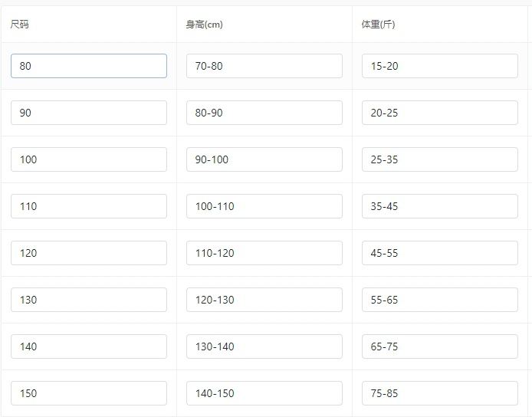
Task: Click the height input 100-110
Action: [264, 206]
